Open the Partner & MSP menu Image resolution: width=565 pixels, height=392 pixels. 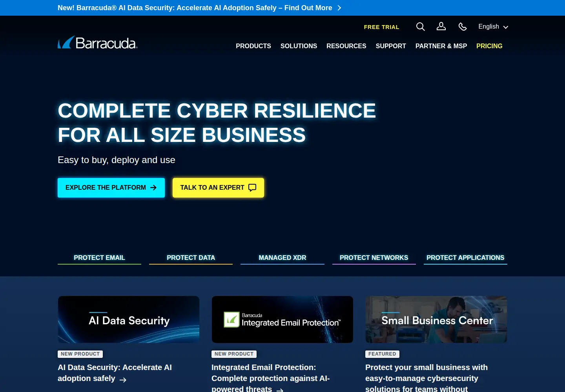(441, 46)
